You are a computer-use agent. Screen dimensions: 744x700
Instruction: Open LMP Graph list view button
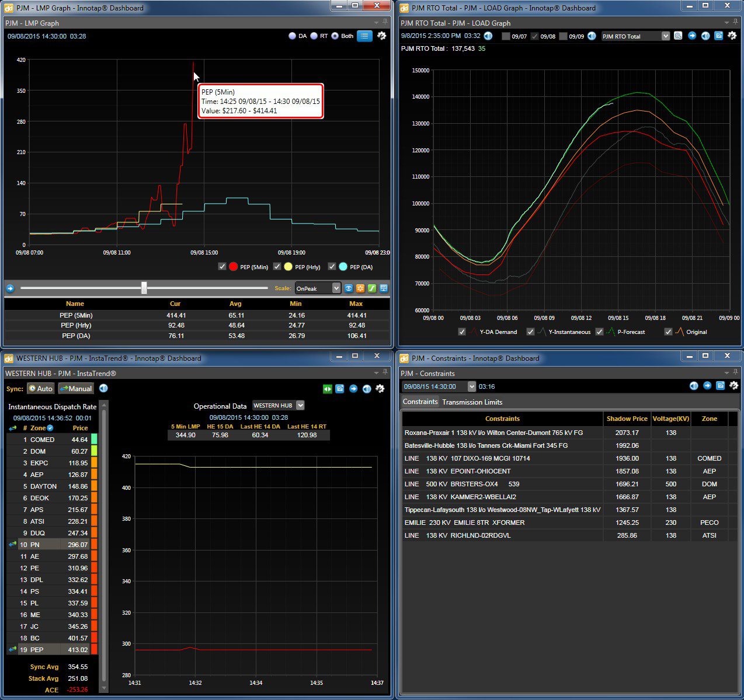(365, 36)
